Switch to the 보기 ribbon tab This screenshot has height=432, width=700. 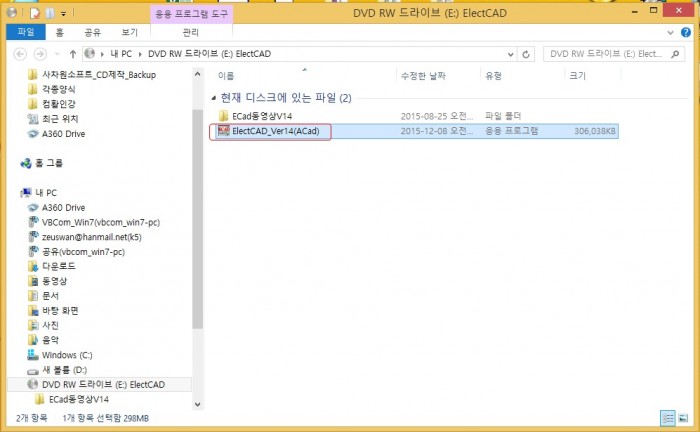[129, 32]
